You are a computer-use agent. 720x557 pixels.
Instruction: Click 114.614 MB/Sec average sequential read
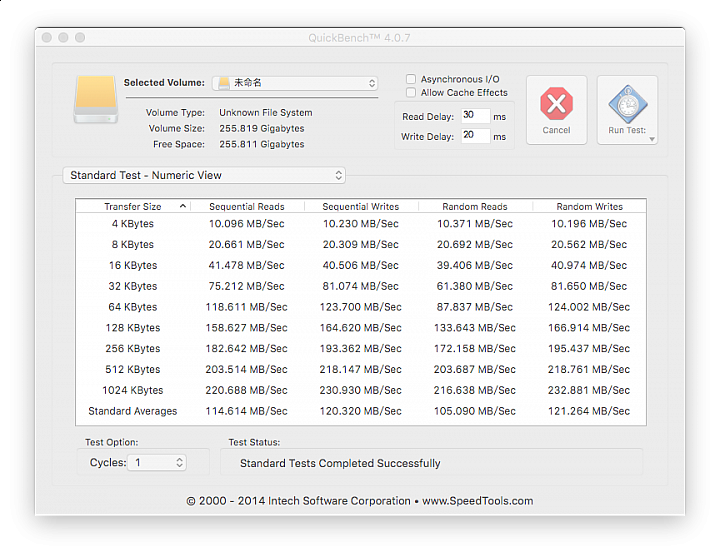click(247, 411)
